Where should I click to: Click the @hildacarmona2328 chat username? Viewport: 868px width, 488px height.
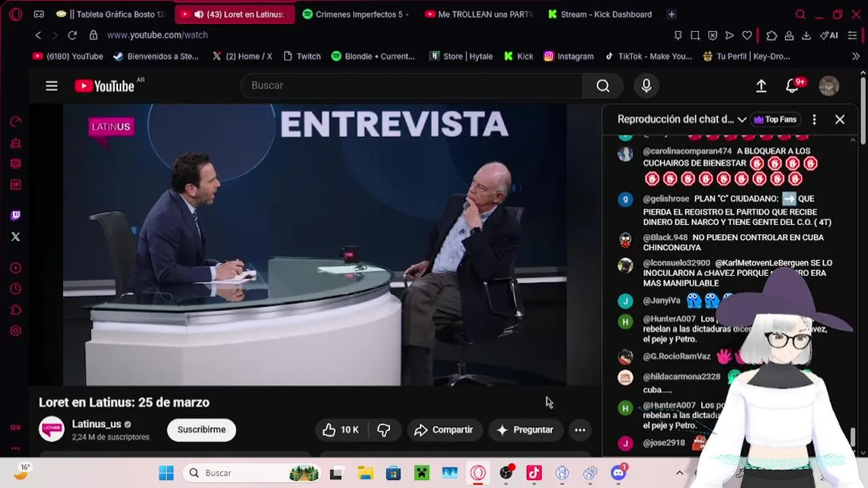click(x=682, y=377)
